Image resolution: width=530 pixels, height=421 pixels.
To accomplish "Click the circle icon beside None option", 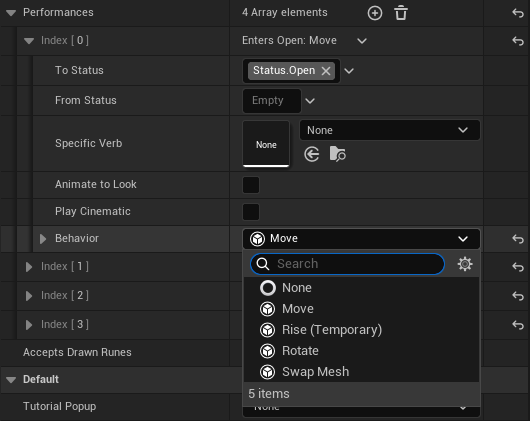I will click(267, 288).
